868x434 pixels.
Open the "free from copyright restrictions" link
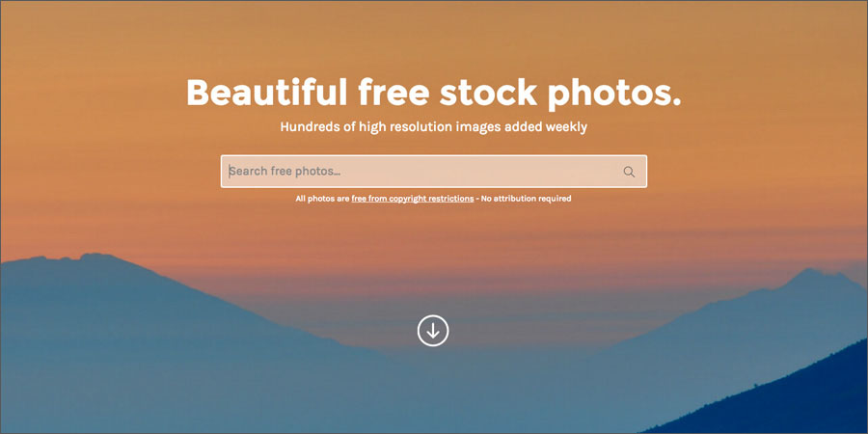[x=413, y=198]
